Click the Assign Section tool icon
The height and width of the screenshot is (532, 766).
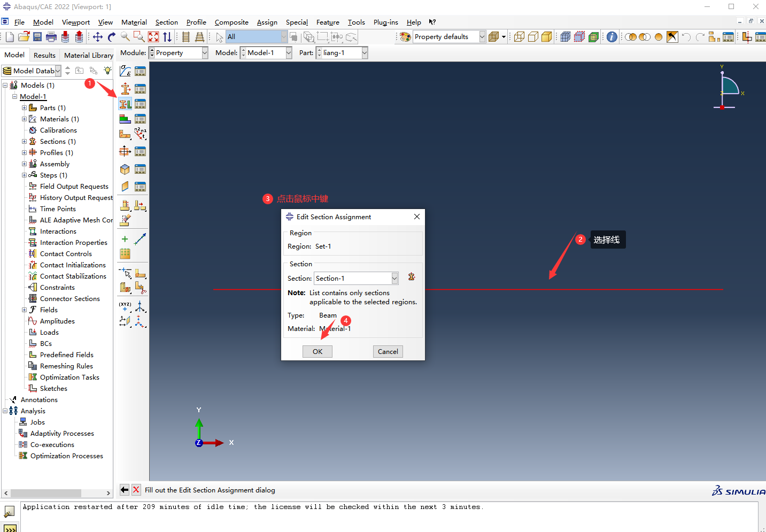(125, 104)
